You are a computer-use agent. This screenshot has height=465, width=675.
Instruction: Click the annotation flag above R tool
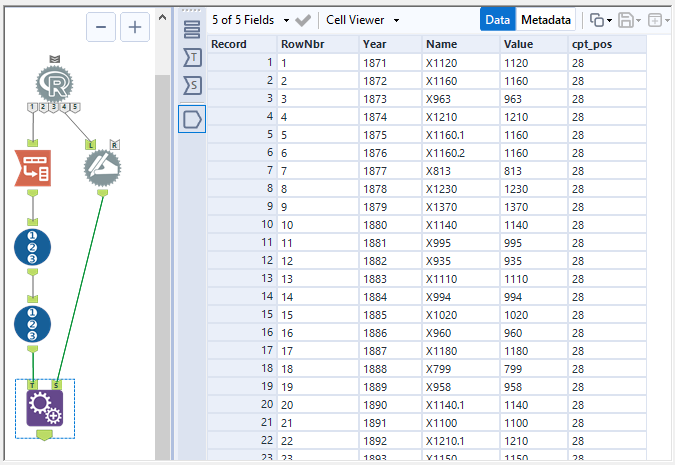click(55, 59)
